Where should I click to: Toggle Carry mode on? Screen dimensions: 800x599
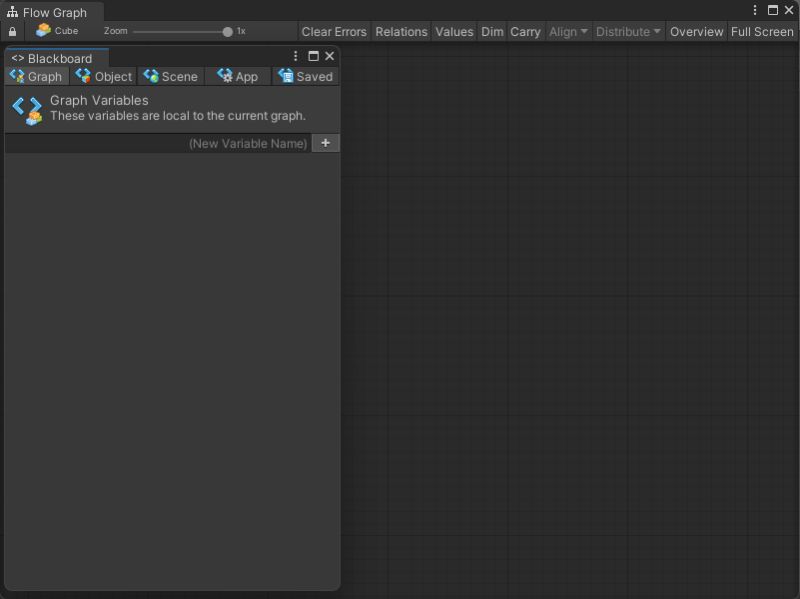point(525,31)
